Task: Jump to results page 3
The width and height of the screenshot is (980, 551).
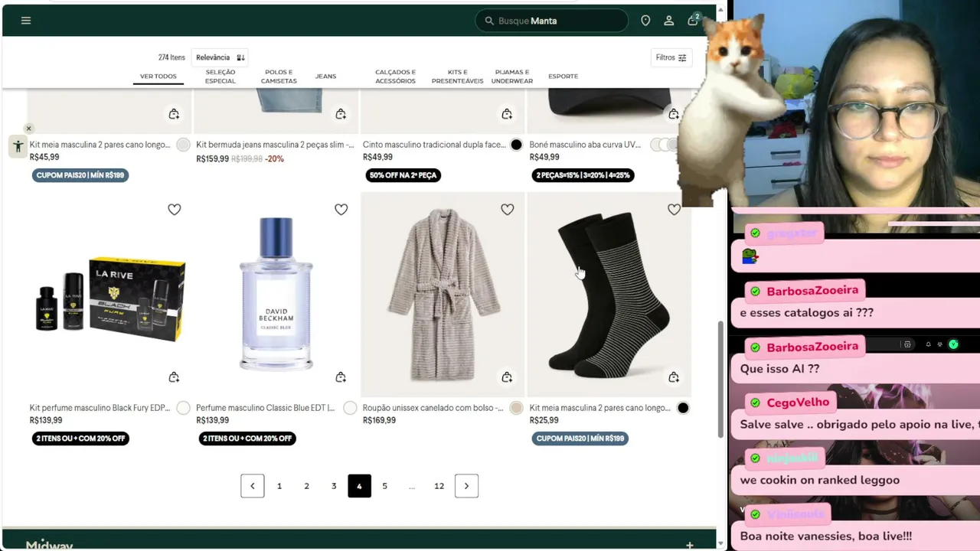Action: click(x=334, y=486)
